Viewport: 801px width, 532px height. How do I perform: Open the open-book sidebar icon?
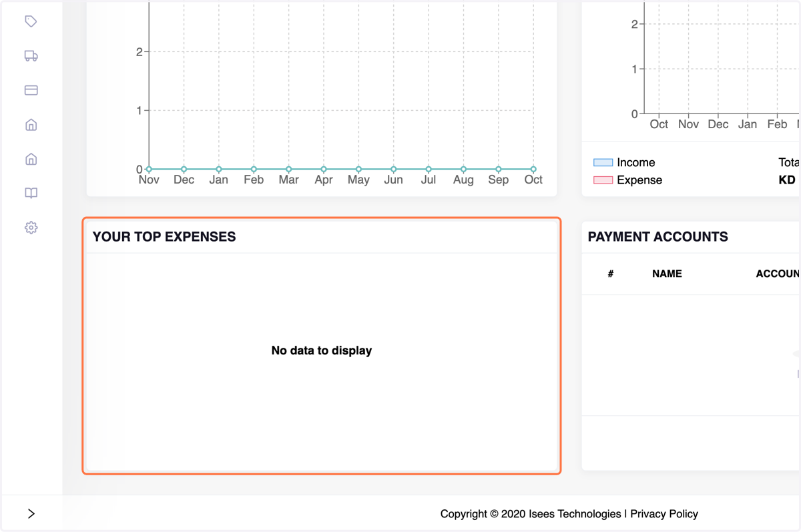tap(31, 193)
